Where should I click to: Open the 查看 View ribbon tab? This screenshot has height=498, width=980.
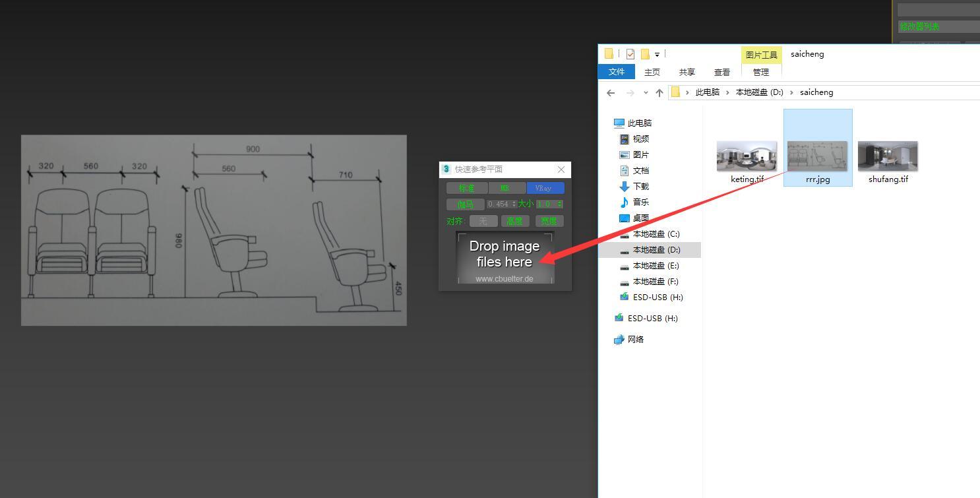coord(721,72)
